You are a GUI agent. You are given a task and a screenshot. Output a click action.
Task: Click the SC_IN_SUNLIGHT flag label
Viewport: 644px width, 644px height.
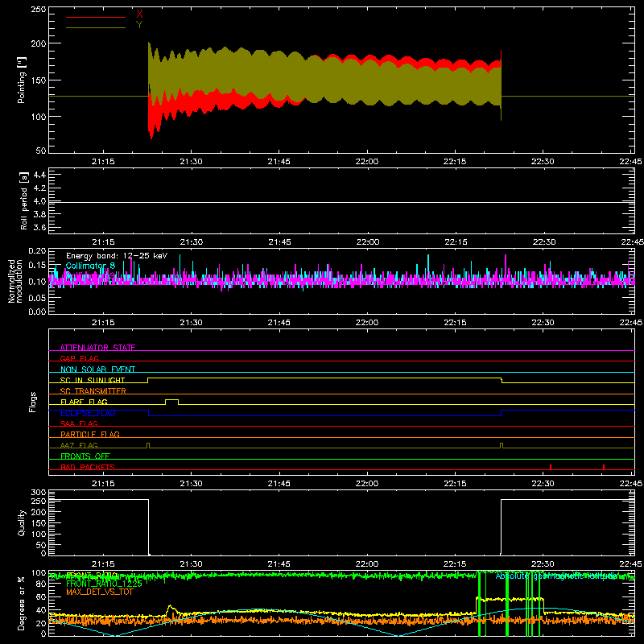[93, 380]
